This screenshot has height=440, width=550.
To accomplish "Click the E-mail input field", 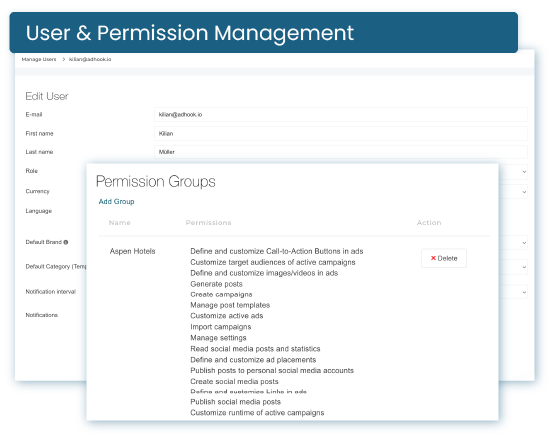I will 341,115.
